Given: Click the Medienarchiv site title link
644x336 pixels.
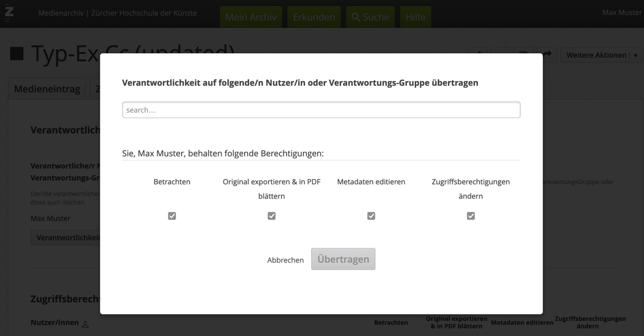Looking at the screenshot, I should [x=117, y=13].
